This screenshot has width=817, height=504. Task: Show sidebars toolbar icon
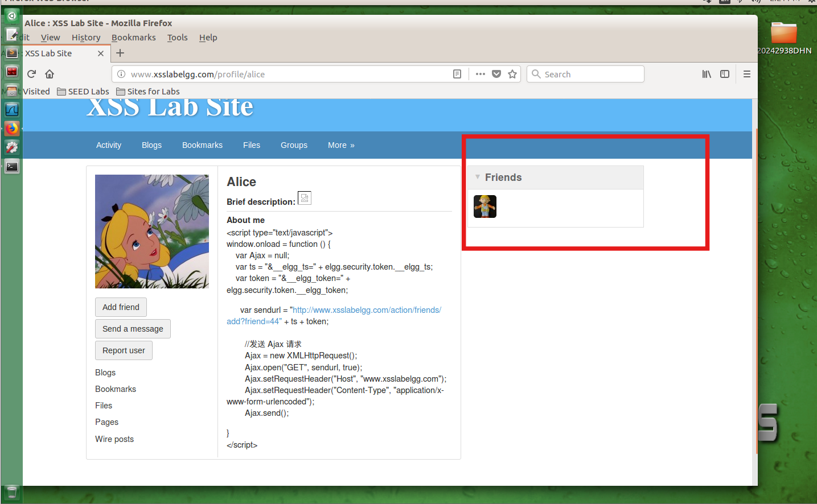[x=725, y=74]
